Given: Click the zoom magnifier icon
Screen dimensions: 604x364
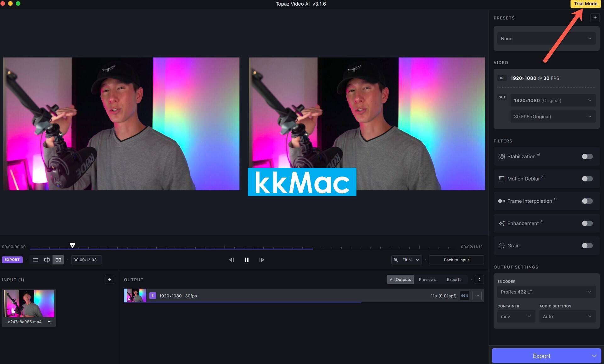Looking at the screenshot, I should click(x=396, y=260).
